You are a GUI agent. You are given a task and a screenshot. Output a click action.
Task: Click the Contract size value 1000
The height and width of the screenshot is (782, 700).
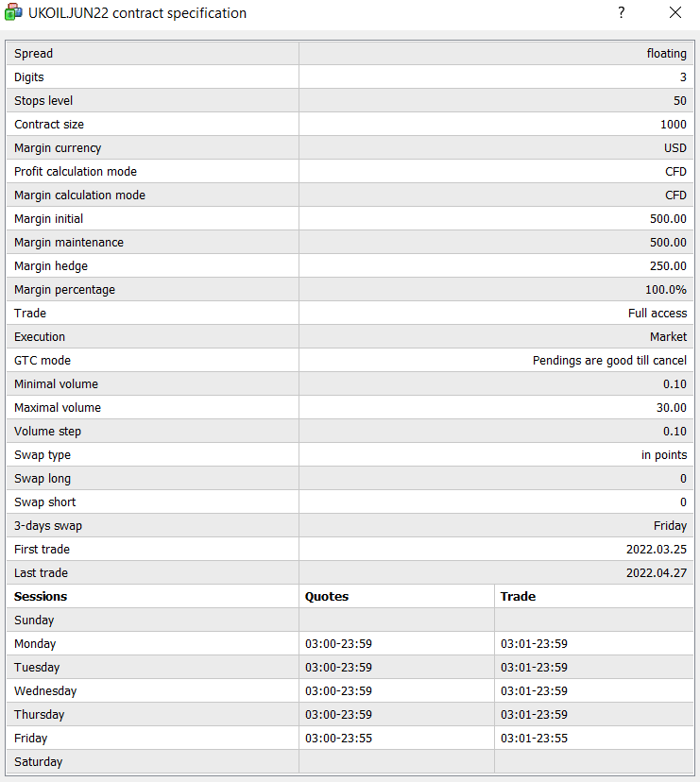(674, 125)
